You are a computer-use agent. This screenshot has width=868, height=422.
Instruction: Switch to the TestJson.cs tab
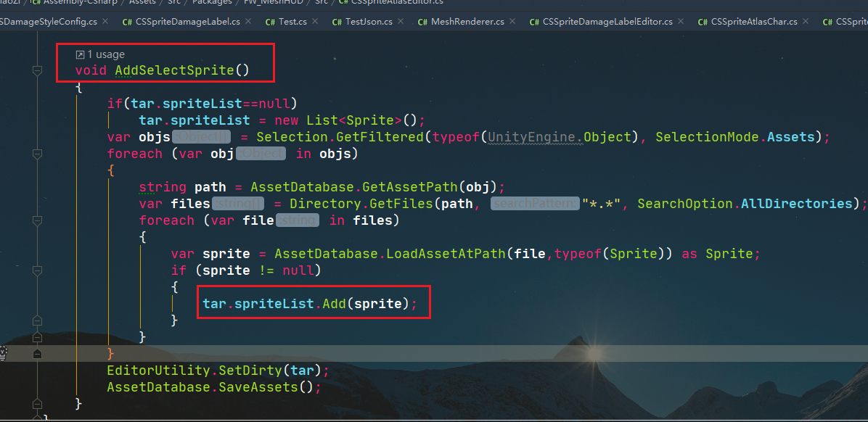tap(368, 22)
